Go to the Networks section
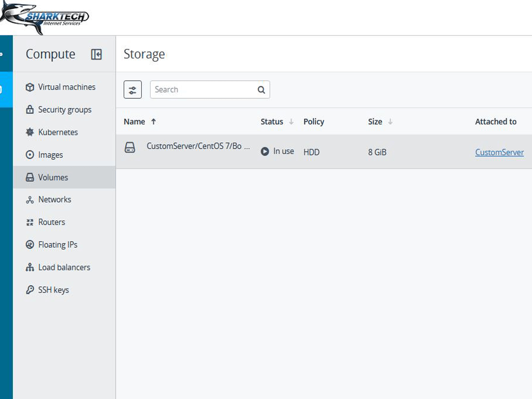 [x=55, y=199]
